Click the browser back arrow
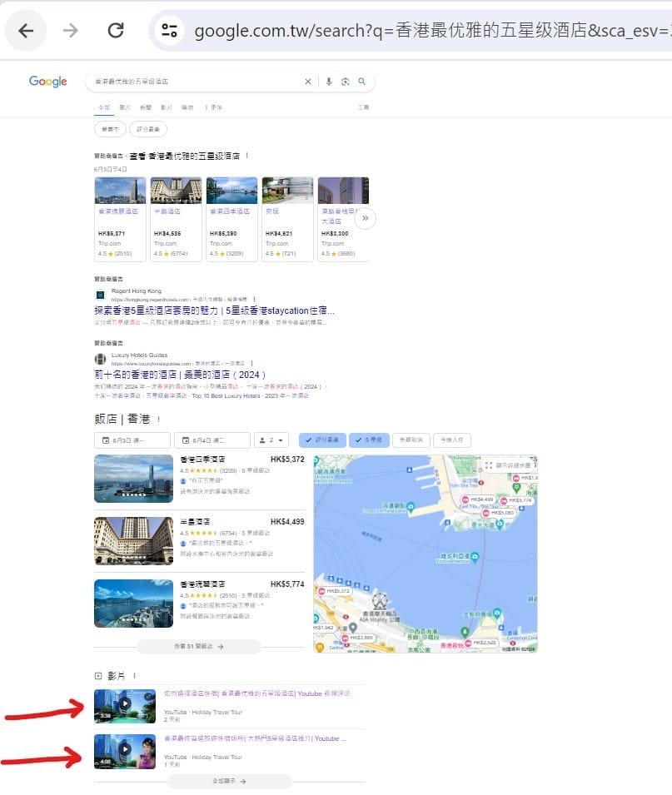 coord(26,31)
